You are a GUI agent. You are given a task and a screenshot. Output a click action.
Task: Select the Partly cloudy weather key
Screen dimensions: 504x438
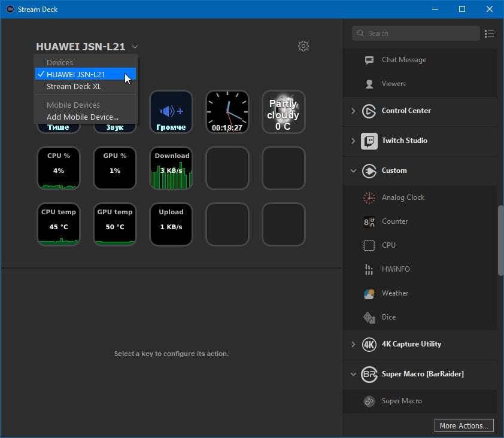coord(283,112)
